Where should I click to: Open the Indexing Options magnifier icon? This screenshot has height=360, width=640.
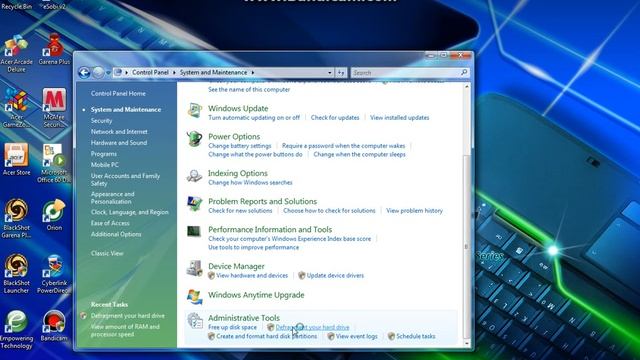[194, 176]
